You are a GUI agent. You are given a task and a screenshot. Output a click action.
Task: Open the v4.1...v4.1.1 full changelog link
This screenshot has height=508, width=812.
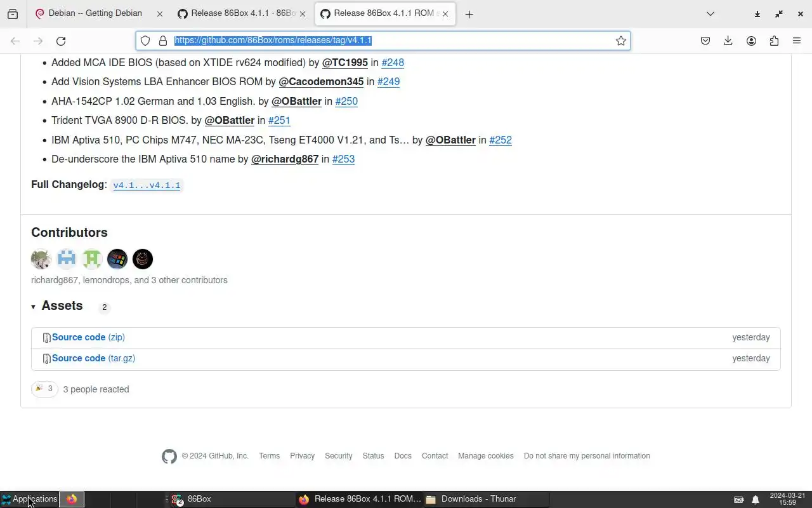click(147, 185)
